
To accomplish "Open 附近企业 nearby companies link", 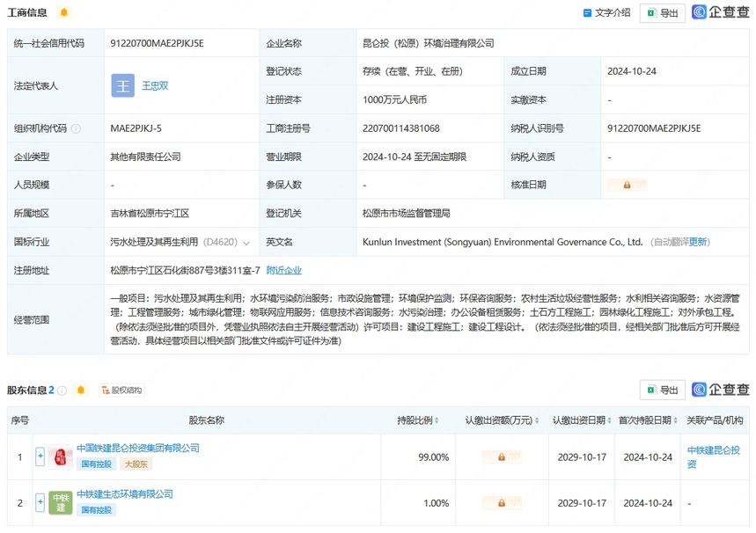I will point(283,270).
